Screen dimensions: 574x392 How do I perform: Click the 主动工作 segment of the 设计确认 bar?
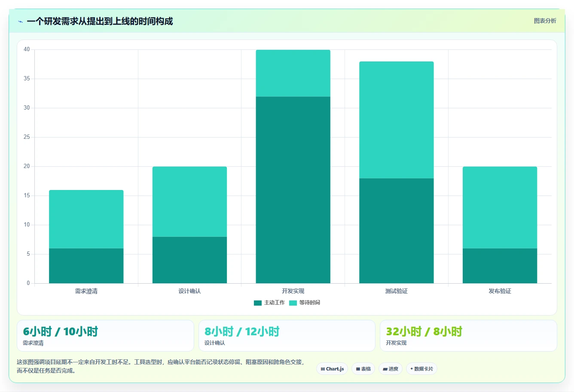(x=189, y=260)
